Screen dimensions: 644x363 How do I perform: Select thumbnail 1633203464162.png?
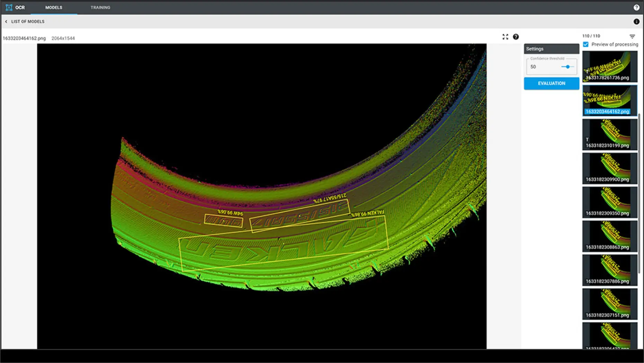tap(610, 100)
